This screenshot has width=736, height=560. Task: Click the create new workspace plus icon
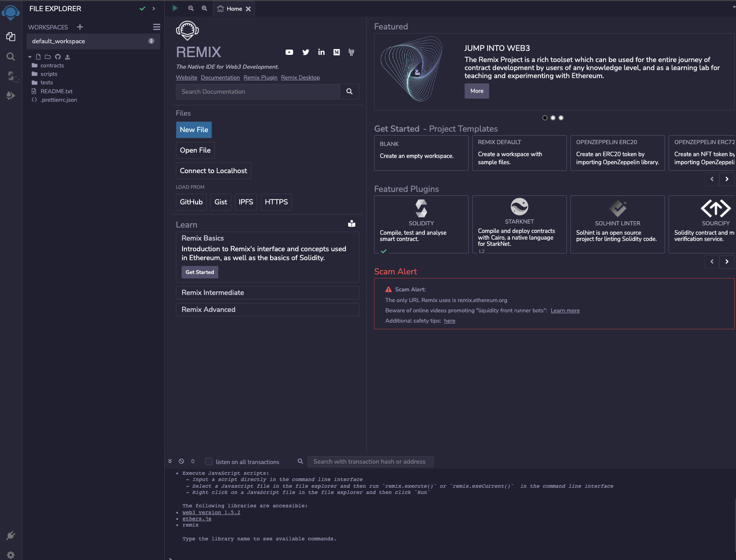coord(80,27)
